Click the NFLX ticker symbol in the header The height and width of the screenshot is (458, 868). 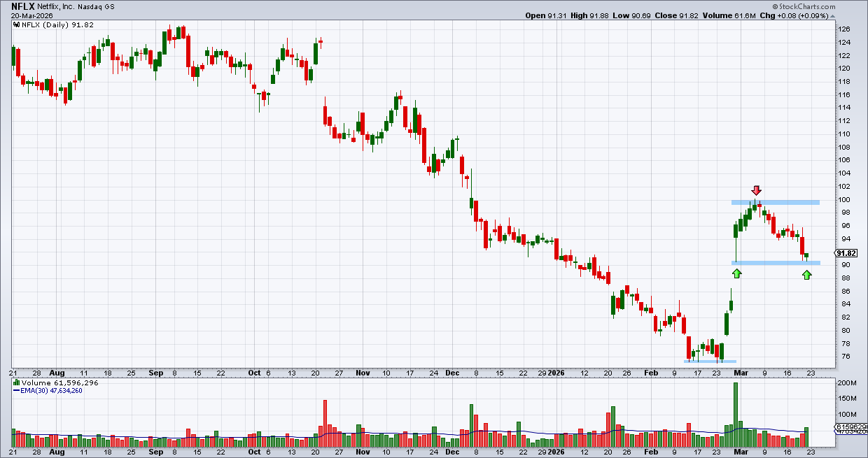click(23, 5)
